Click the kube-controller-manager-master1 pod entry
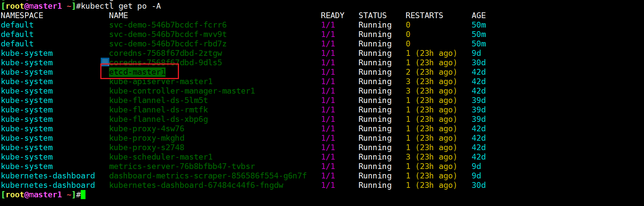644x206 pixels. (x=182, y=91)
